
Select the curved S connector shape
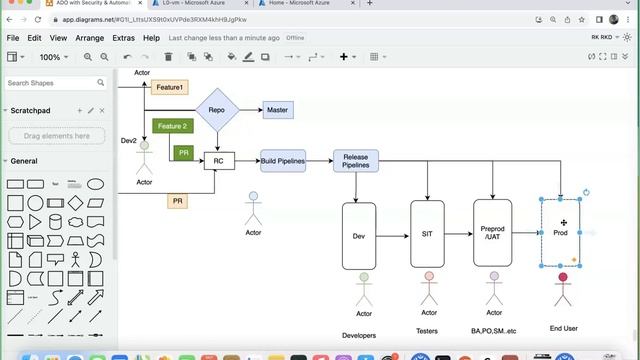click(x=55, y=298)
